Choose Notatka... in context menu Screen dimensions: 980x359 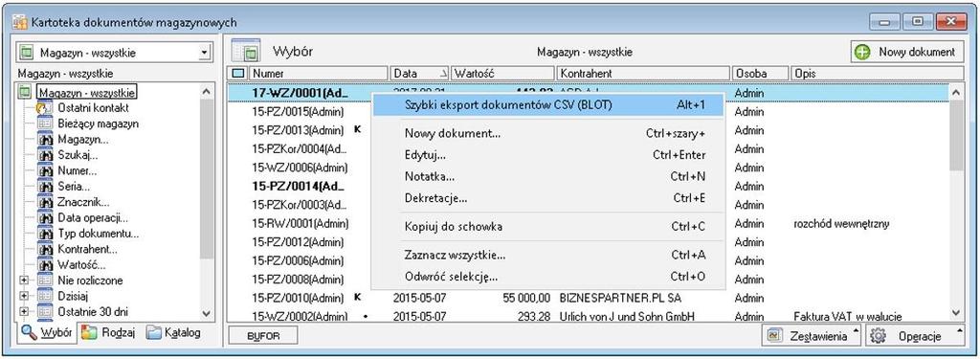[x=548, y=176]
